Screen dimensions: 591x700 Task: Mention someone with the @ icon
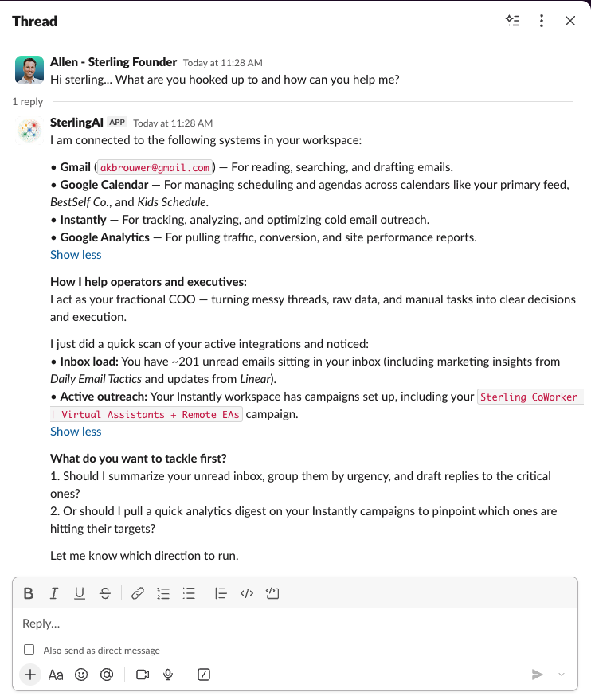pos(107,675)
